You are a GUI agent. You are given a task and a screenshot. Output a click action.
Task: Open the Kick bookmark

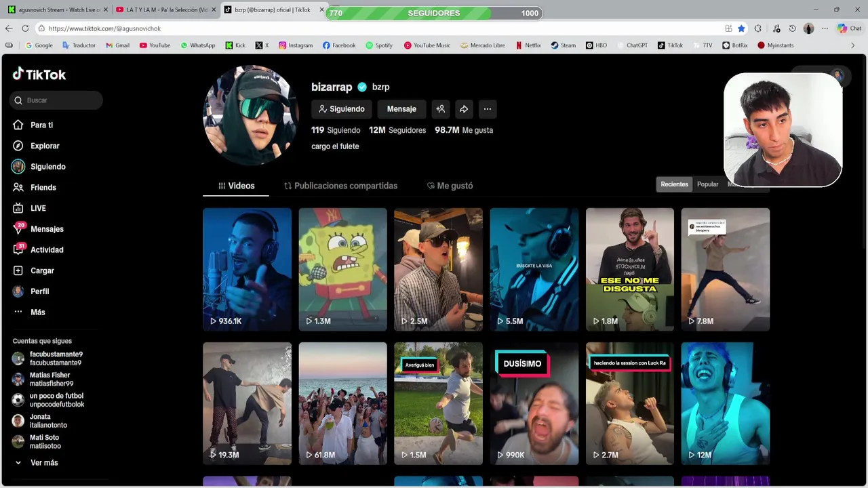[235, 45]
